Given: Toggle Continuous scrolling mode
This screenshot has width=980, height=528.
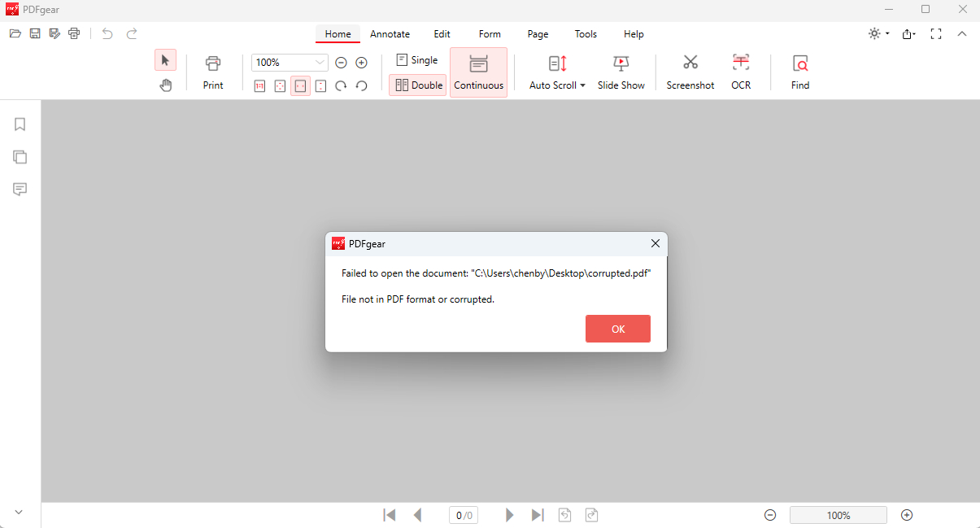Looking at the screenshot, I should [x=478, y=72].
